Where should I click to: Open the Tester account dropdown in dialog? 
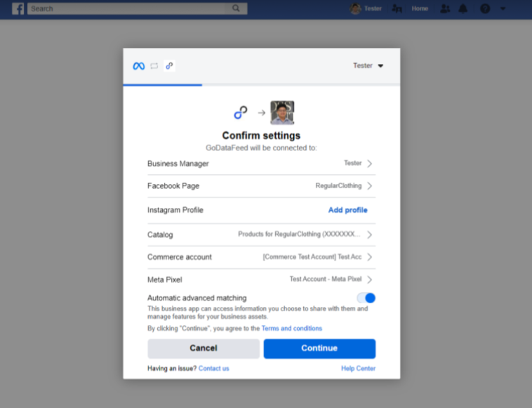pos(368,65)
